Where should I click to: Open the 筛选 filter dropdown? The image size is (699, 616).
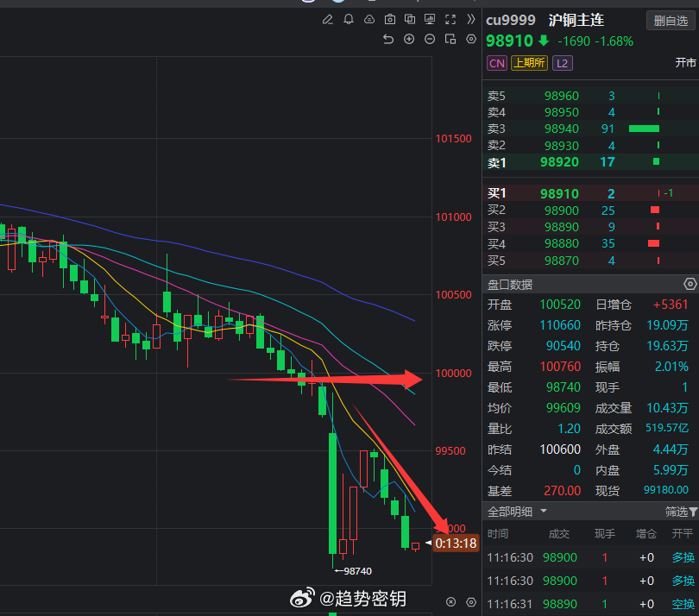tap(678, 511)
